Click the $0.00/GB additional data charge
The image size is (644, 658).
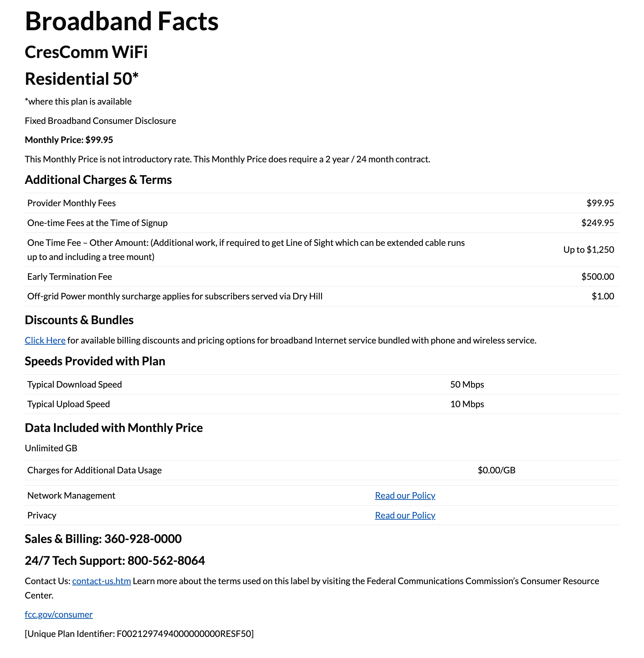(x=496, y=470)
